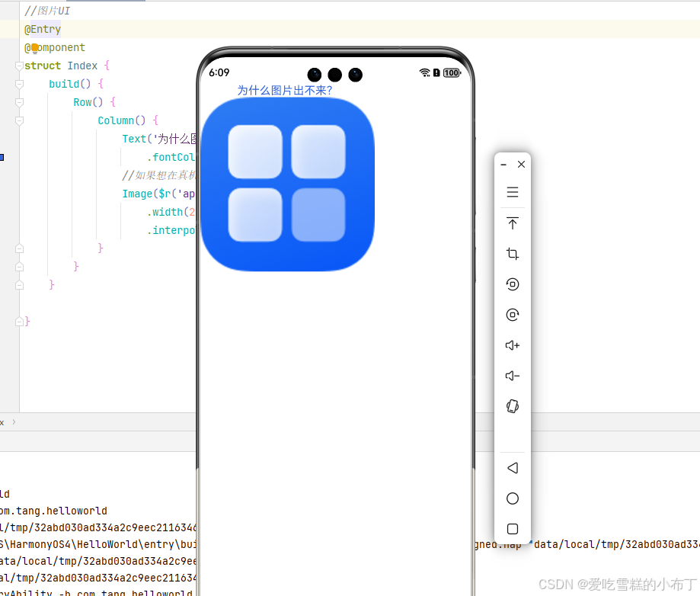The image size is (700, 596).
Task: Click the @Entry decorator in code
Action: [x=43, y=30]
